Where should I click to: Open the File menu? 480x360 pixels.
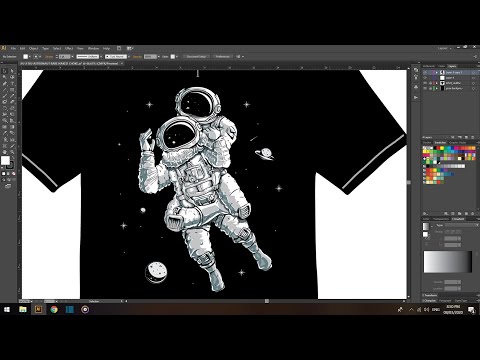[13, 48]
